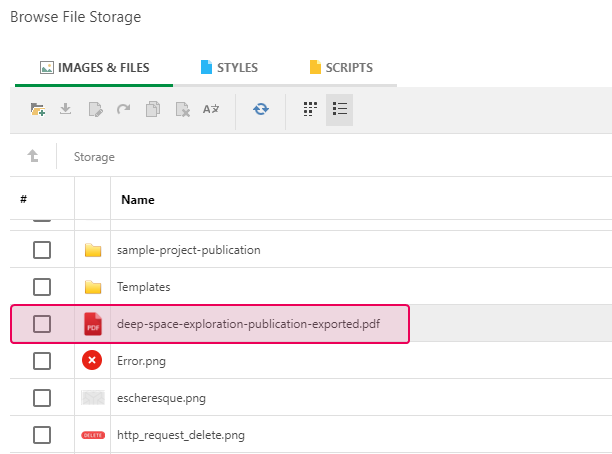Click the copy files toolbar icon
The height and width of the screenshot is (454, 612).
point(153,109)
